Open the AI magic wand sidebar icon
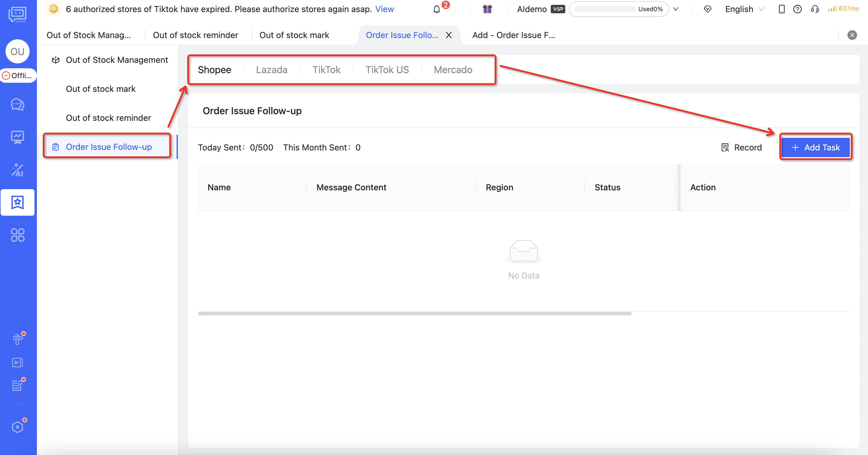 18,170
